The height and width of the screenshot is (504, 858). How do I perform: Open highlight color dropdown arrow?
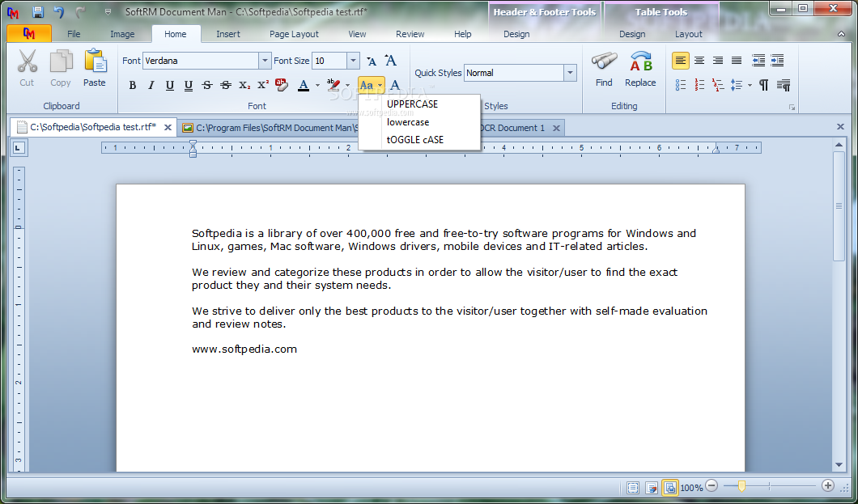pos(347,86)
